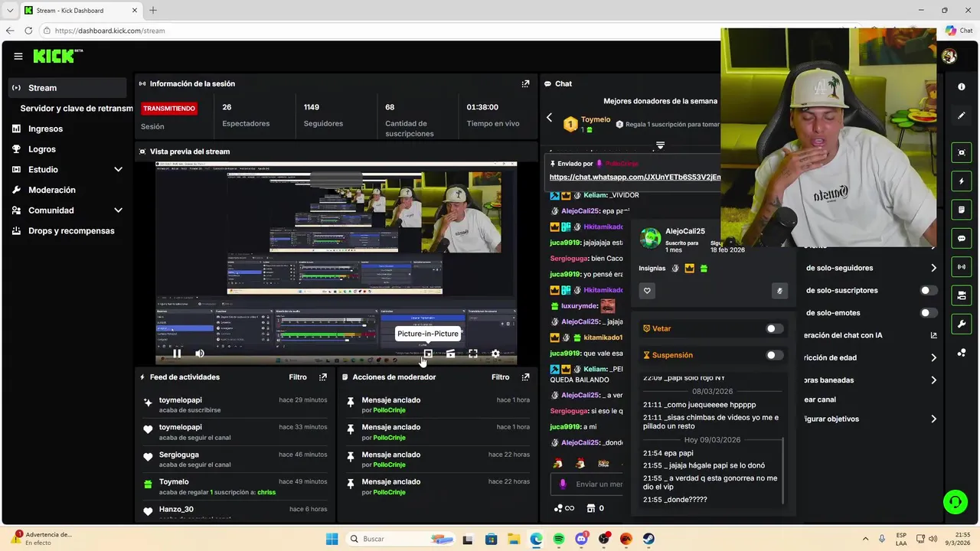Pause the stream preview
Viewport: 980px width, 551px height.
click(177, 354)
